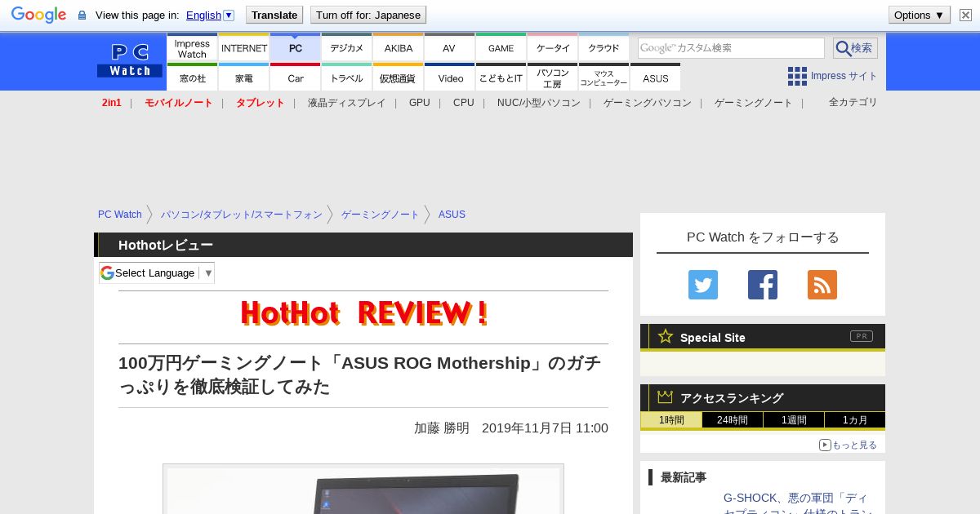This screenshot has height=514, width=980.
Task: Open the クラウド navigation tab
Action: click(x=604, y=48)
